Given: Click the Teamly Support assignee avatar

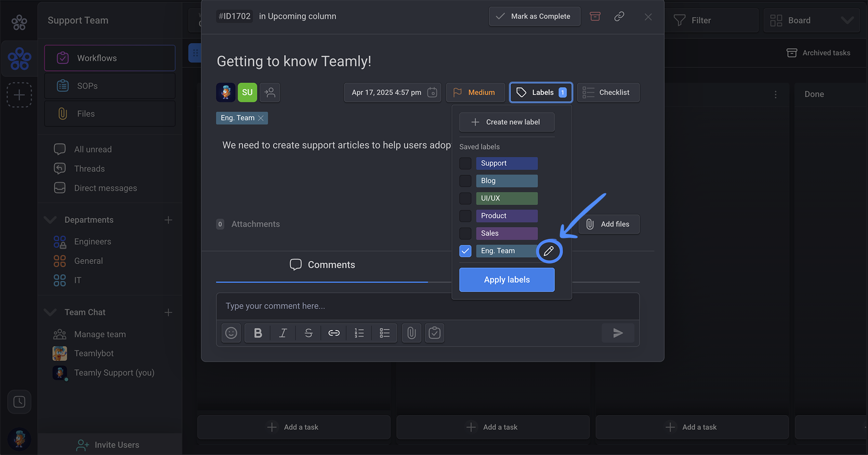Looking at the screenshot, I should pos(226,92).
